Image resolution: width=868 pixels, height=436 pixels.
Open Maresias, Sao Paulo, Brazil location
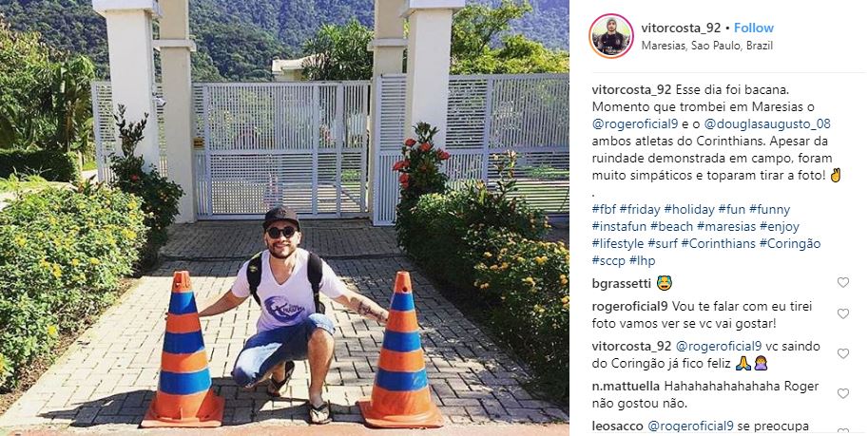pyautogui.click(x=707, y=46)
